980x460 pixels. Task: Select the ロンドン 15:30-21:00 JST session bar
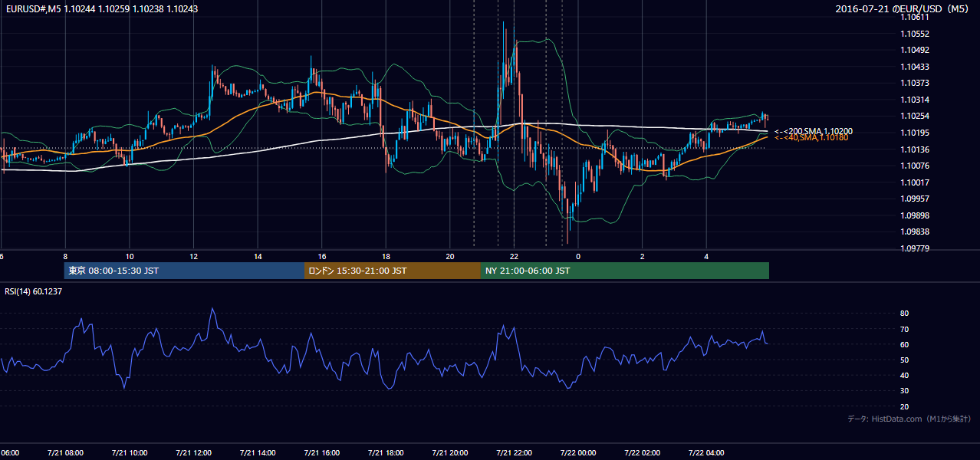(393, 271)
